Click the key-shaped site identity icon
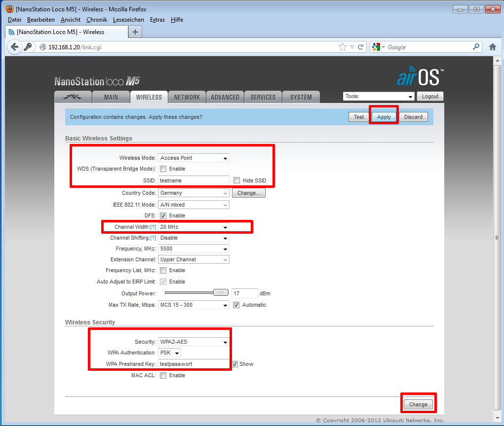This screenshot has height=426, width=504. coord(28,47)
